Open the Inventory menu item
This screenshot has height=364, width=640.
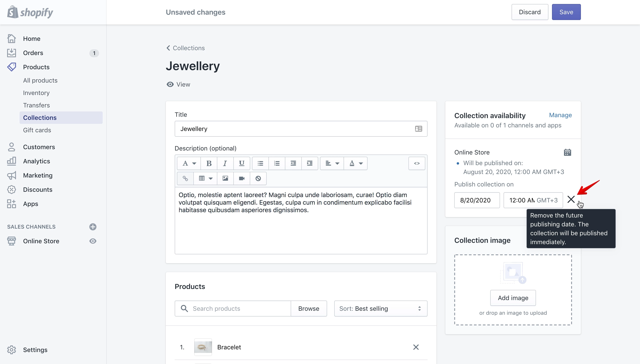(36, 93)
